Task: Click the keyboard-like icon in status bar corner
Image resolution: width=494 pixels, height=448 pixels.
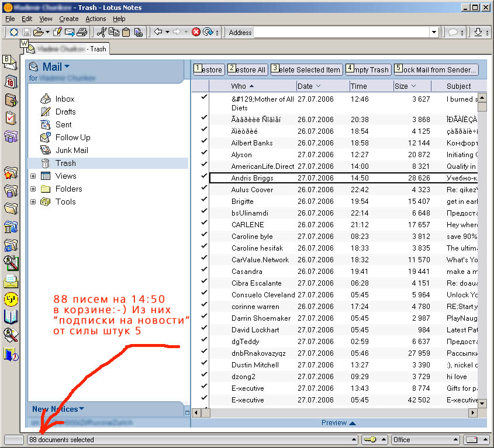Action: (471, 439)
